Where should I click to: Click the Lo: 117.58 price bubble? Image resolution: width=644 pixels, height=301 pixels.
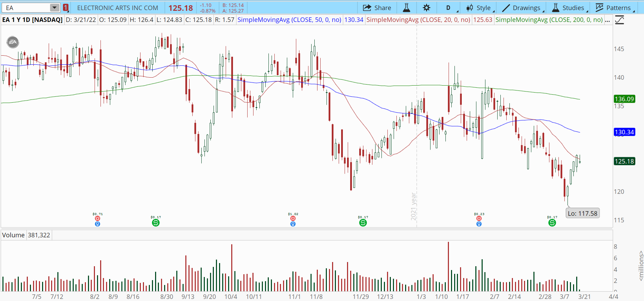(x=582, y=213)
